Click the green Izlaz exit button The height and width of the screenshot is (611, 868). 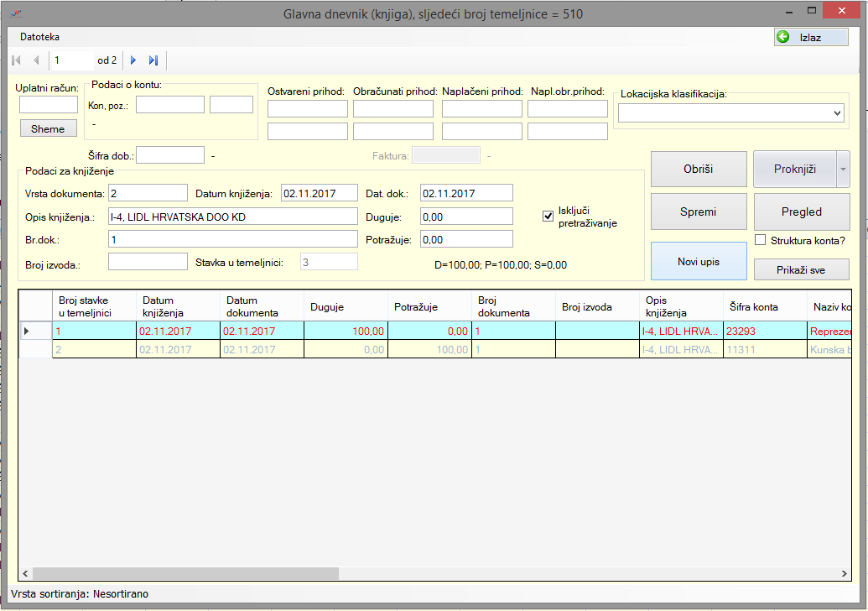pyautogui.click(x=811, y=37)
